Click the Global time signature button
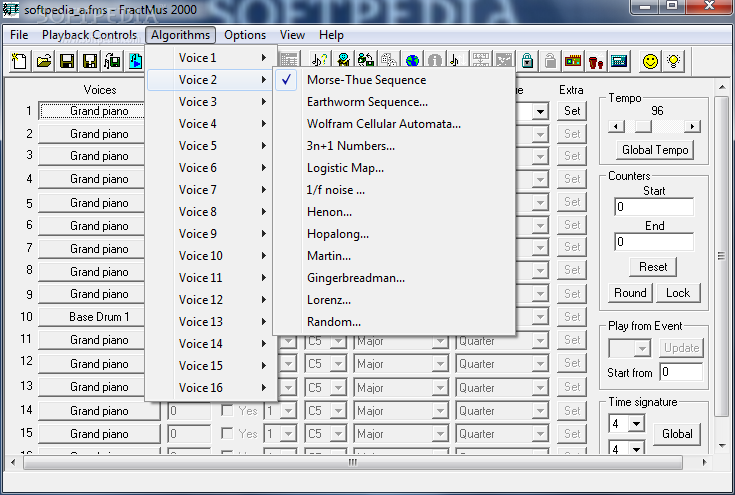 [677, 434]
